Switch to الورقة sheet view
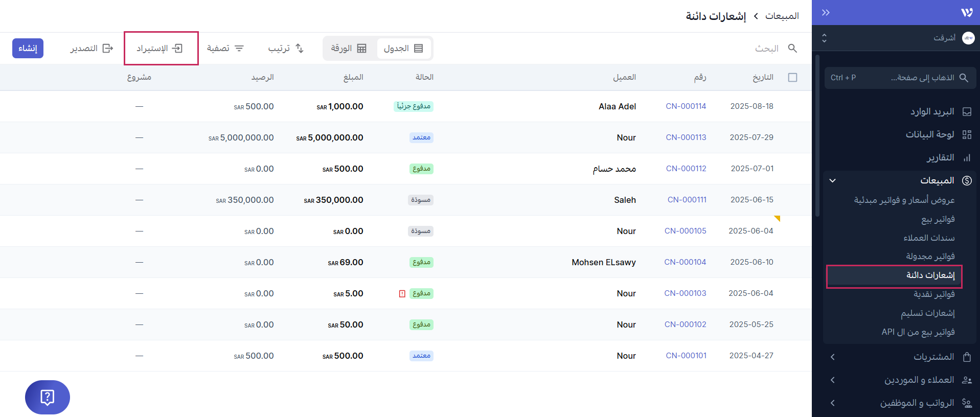The height and width of the screenshot is (417, 980). click(349, 48)
